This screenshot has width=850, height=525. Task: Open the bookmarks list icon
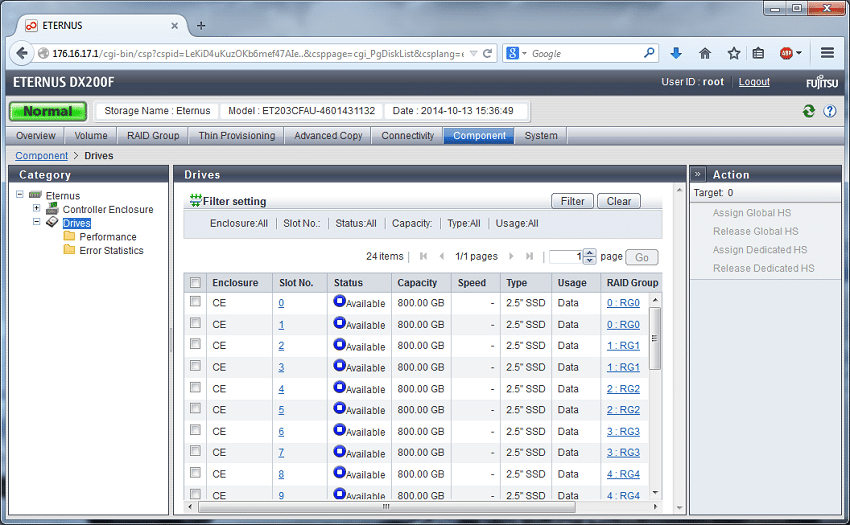point(758,53)
